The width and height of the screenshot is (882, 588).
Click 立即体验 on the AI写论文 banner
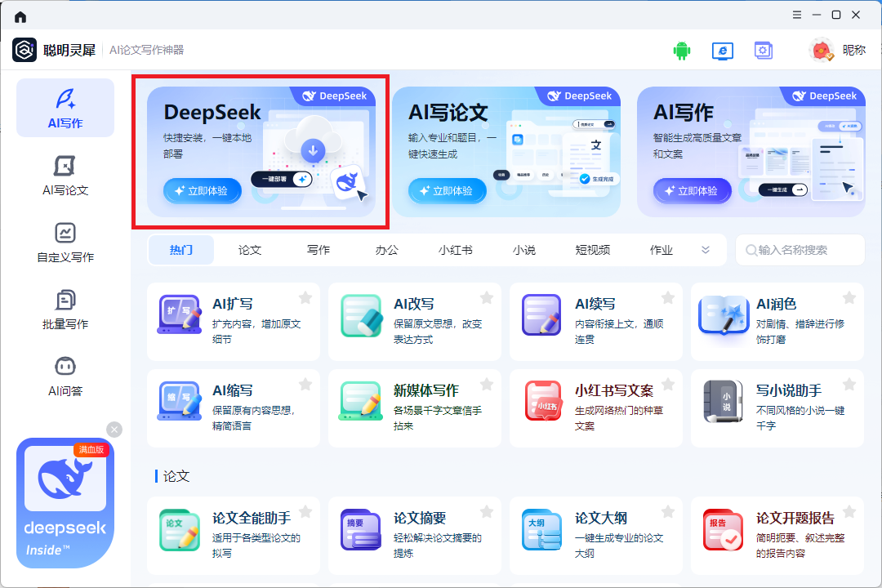448,191
